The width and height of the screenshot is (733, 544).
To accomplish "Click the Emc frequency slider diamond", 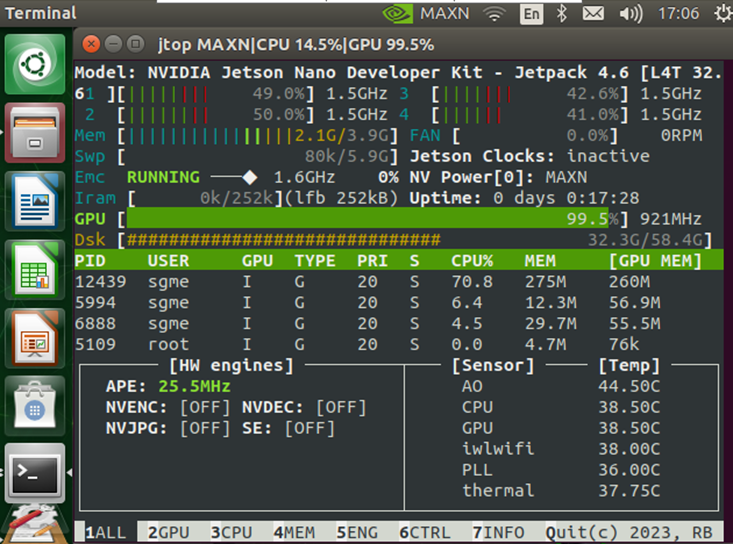I will [250, 177].
